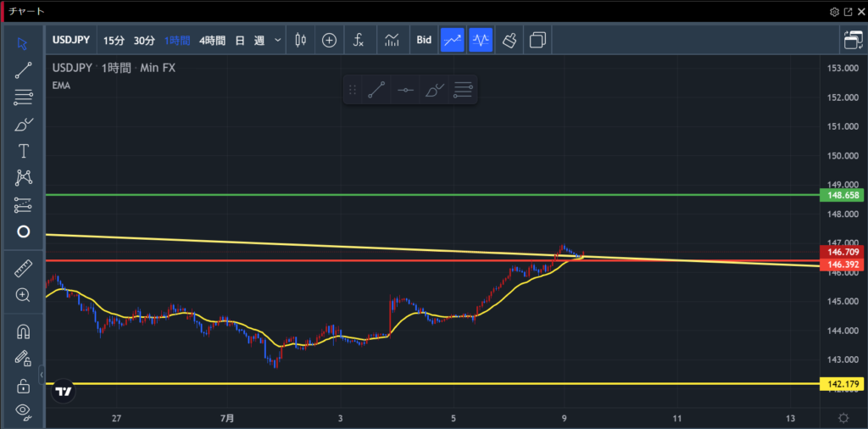
Task: Select brush in floating toolbar
Action: 435,90
